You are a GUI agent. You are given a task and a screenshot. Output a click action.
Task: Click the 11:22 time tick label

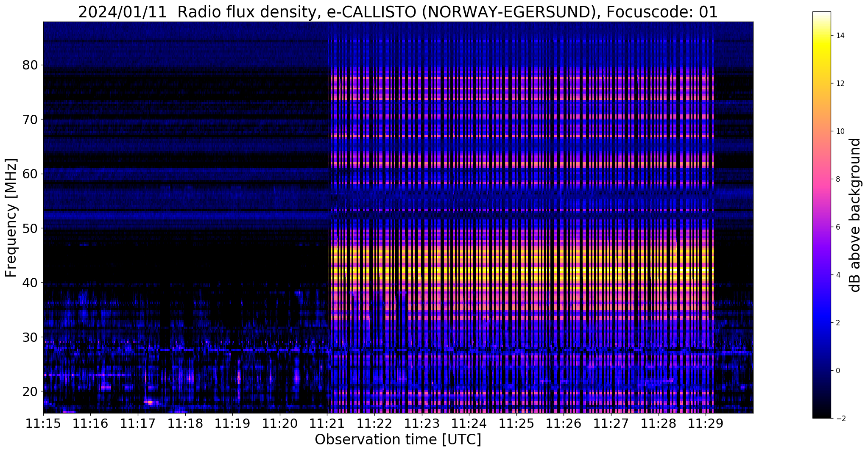pyautogui.click(x=374, y=424)
